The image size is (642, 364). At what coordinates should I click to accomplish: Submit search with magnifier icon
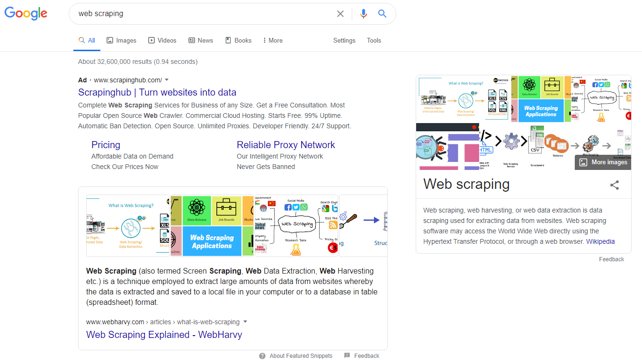(383, 14)
